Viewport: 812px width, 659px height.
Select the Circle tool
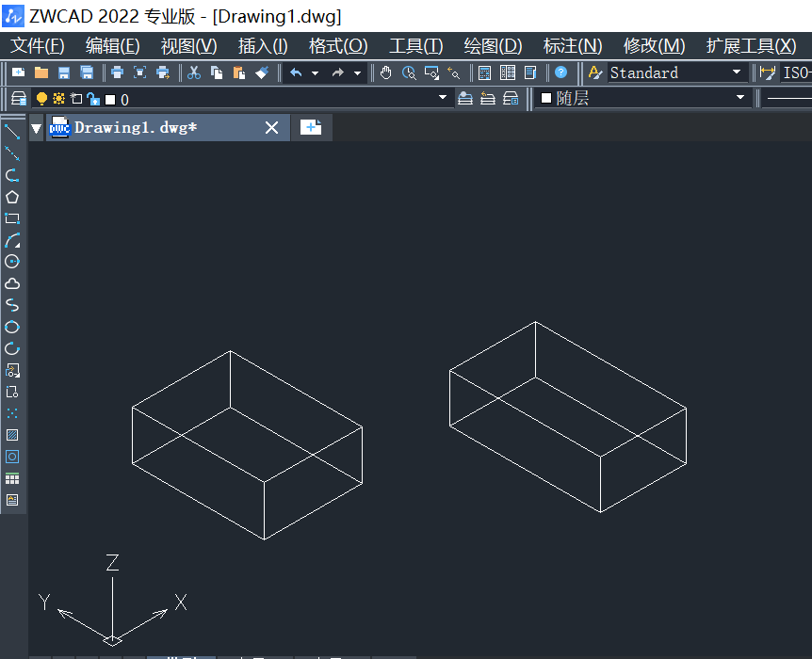[12, 262]
